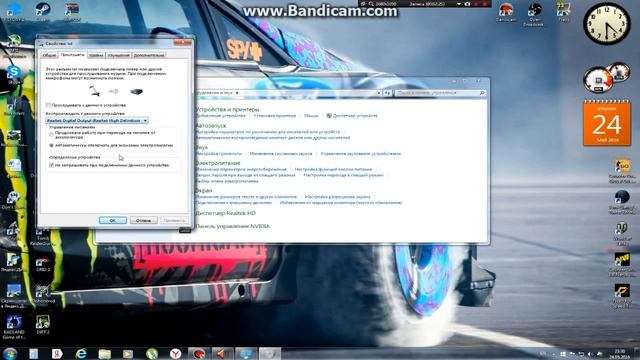640x360 pixels.
Task: Click the Control Panel taskbar button
Action: 246,353
